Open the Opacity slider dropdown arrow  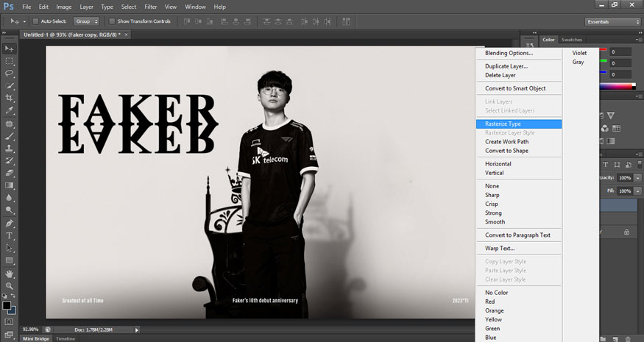tap(638, 178)
